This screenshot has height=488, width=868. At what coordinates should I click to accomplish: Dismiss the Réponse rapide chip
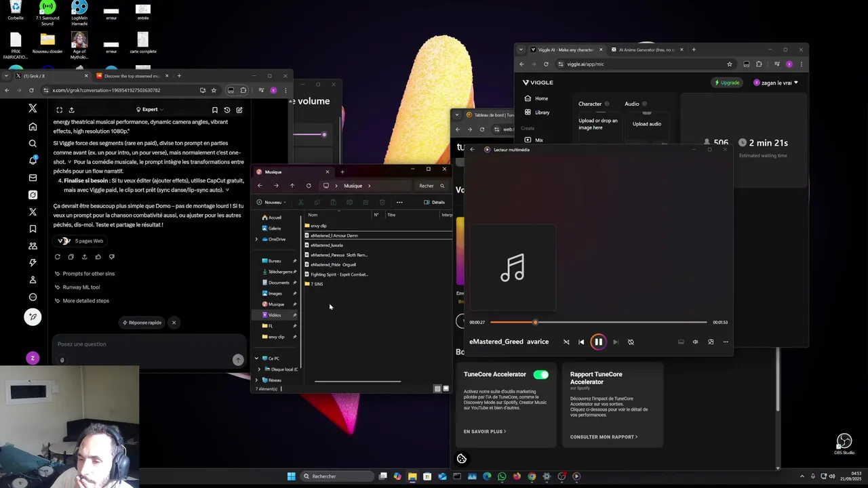[174, 323]
